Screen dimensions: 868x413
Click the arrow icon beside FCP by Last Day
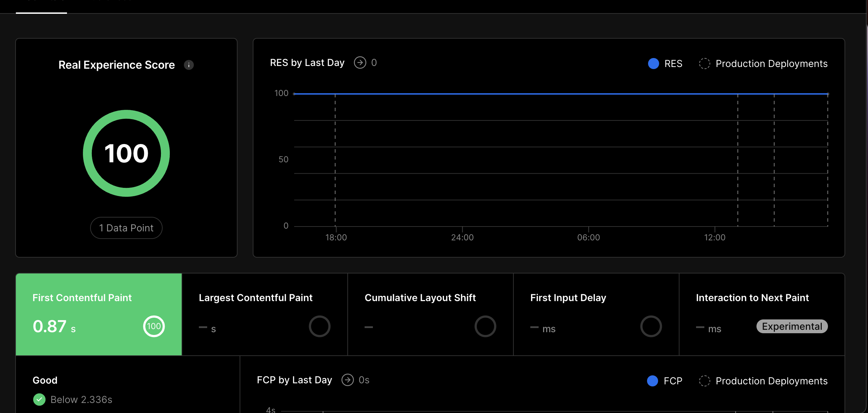[347, 380]
